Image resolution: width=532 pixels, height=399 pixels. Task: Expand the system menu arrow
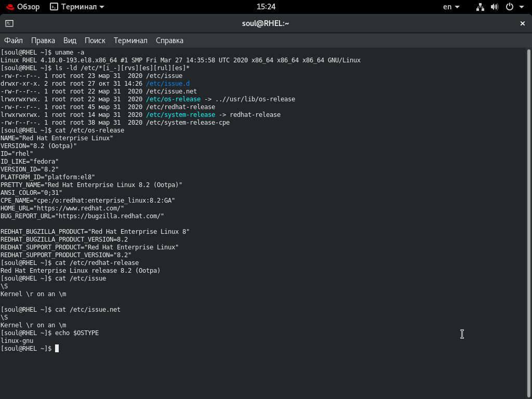[x=522, y=7]
